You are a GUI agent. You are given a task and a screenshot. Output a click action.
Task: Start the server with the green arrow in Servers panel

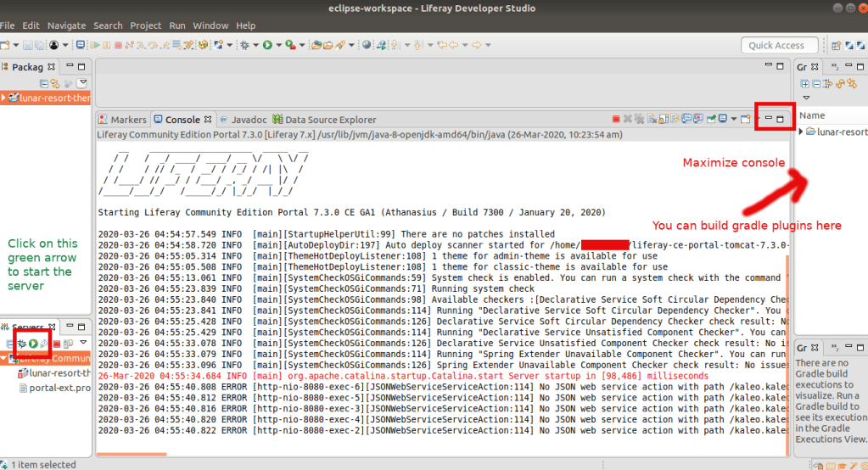[33, 343]
